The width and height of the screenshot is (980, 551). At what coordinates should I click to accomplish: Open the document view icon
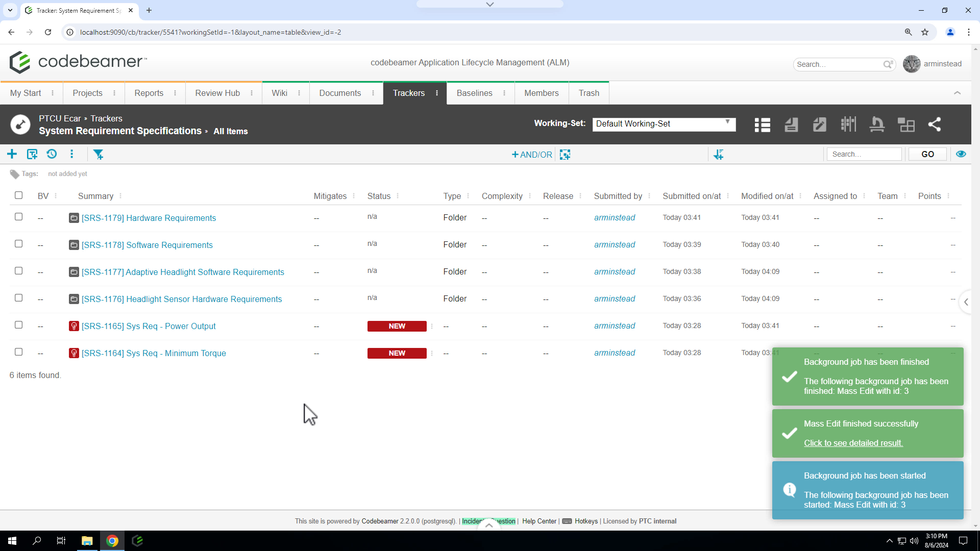point(791,124)
